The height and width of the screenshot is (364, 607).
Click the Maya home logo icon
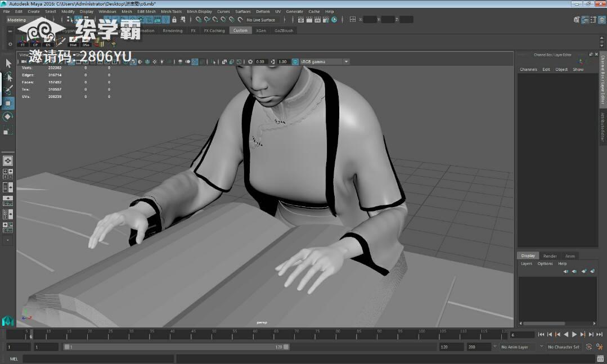click(x=8, y=321)
